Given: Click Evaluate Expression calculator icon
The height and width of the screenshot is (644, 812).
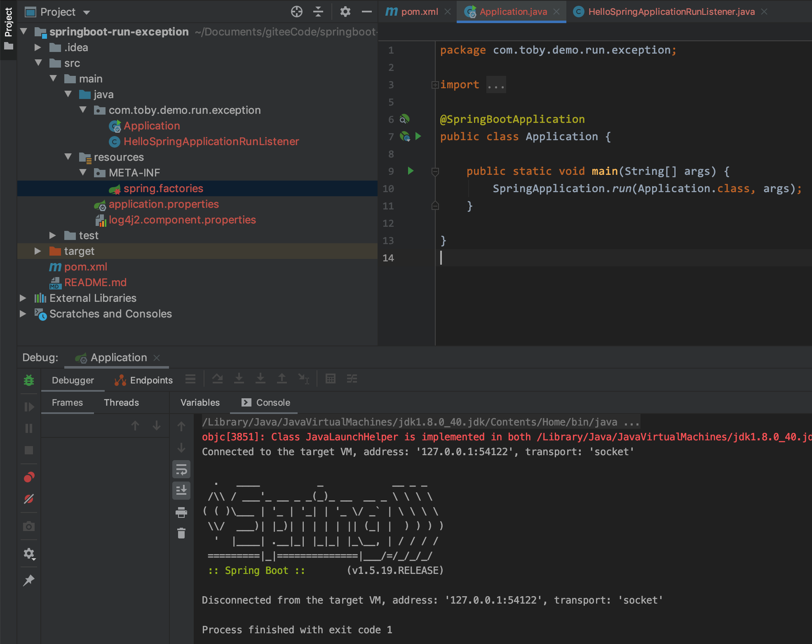Looking at the screenshot, I should point(331,378).
